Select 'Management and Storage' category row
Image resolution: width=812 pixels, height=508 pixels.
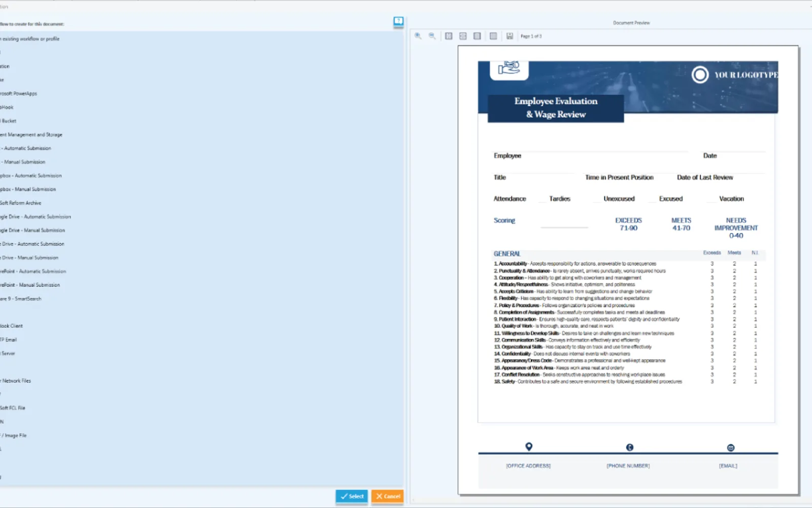31,135
